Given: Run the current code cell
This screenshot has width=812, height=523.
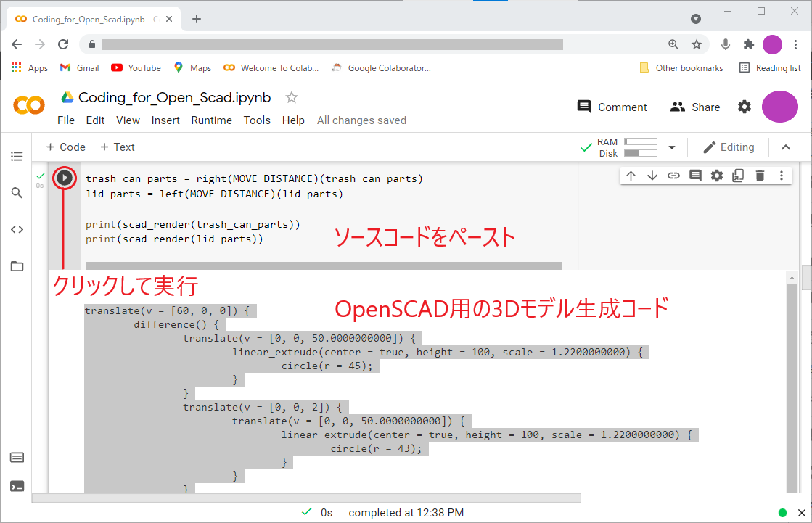Looking at the screenshot, I should (x=65, y=177).
